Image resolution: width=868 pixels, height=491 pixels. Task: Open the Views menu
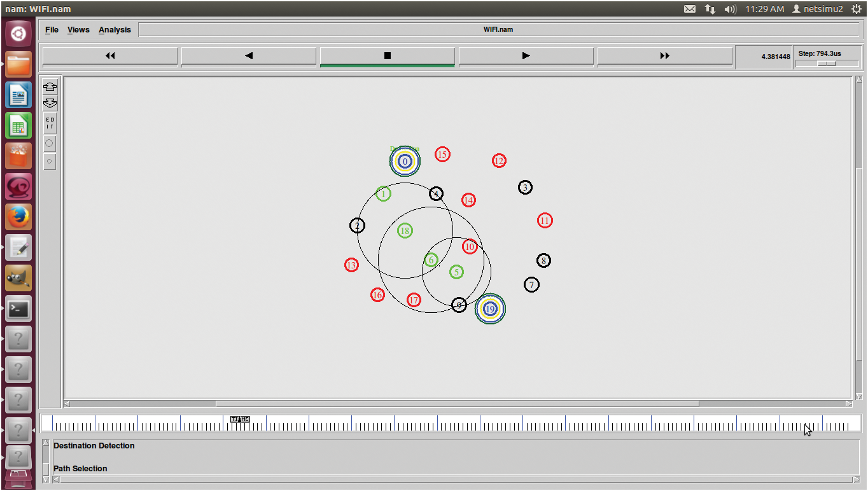pos(78,30)
